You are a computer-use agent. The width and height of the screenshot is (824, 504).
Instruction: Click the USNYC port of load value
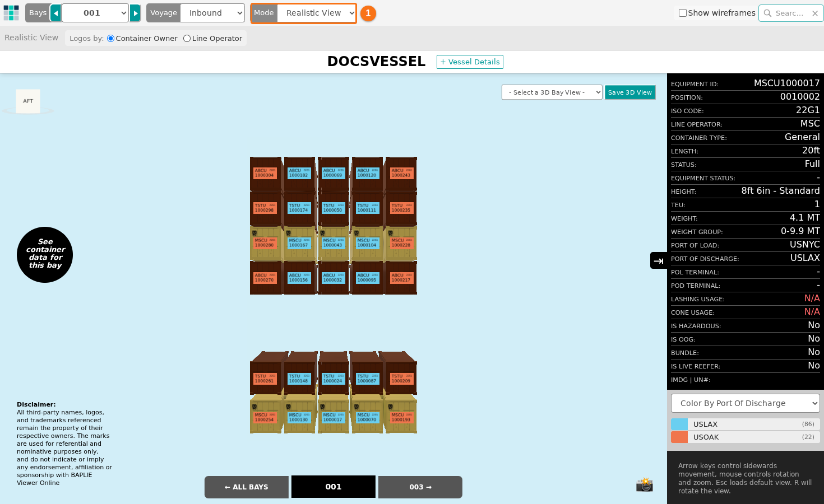[x=804, y=245]
